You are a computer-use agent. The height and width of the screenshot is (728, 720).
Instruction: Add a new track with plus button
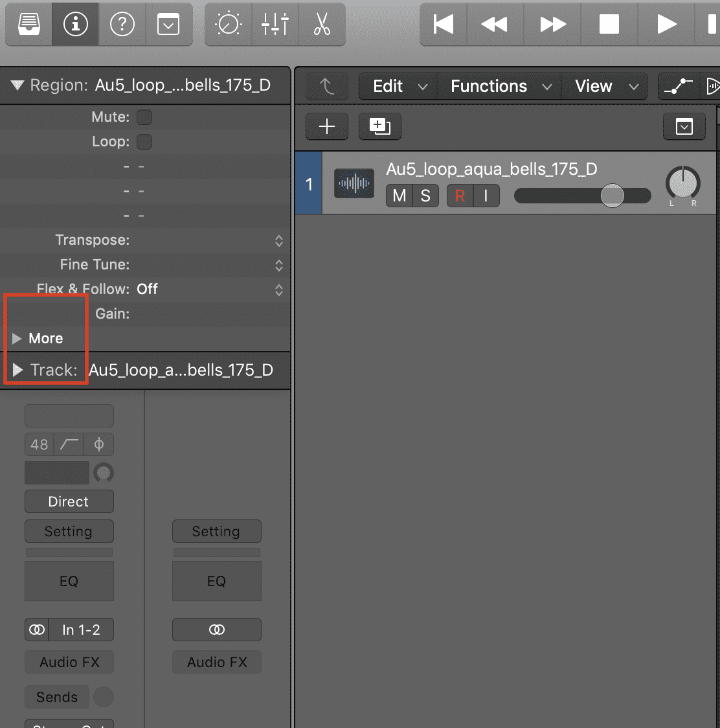tap(327, 126)
